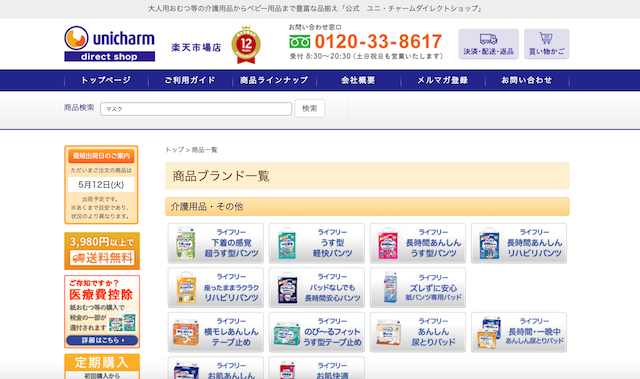
Task: Open 商品ラインナップ menu item
Action: click(x=274, y=80)
